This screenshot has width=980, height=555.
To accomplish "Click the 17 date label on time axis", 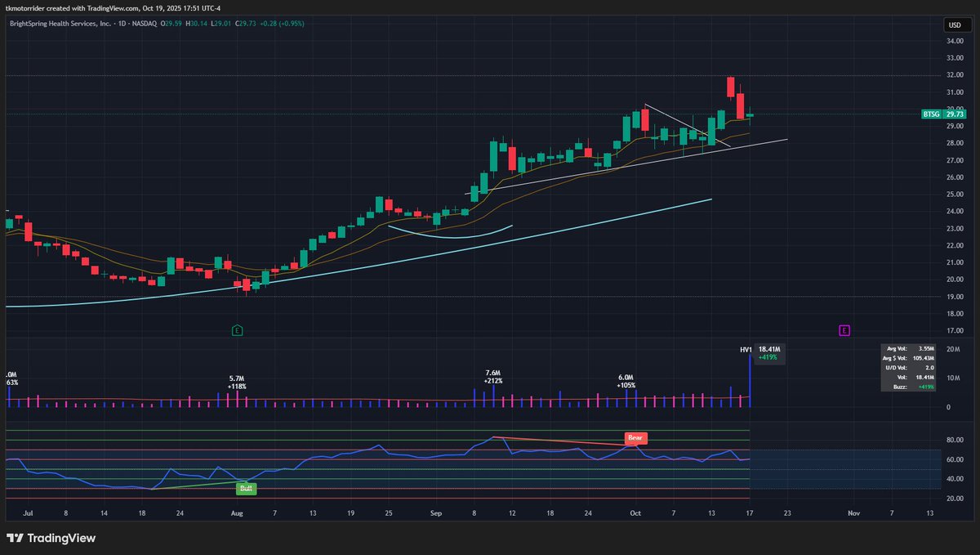I will pos(749,513).
